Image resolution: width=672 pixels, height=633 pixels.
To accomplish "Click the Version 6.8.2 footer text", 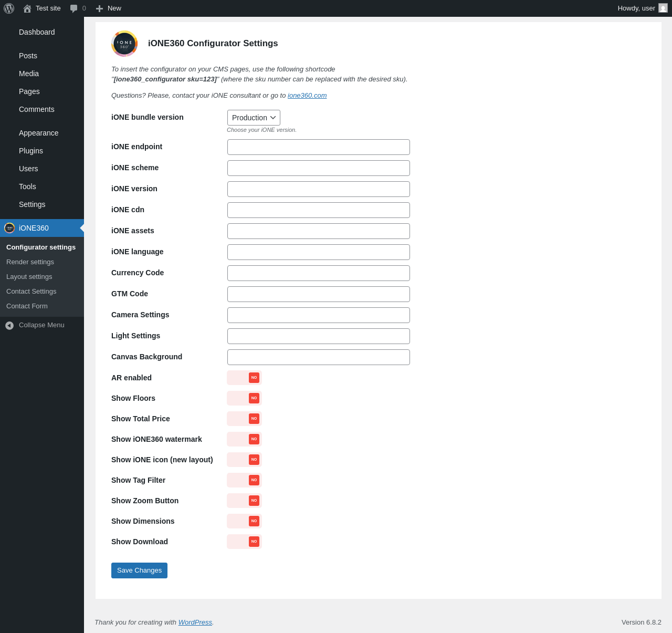I will pyautogui.click(x=642, y=622).
